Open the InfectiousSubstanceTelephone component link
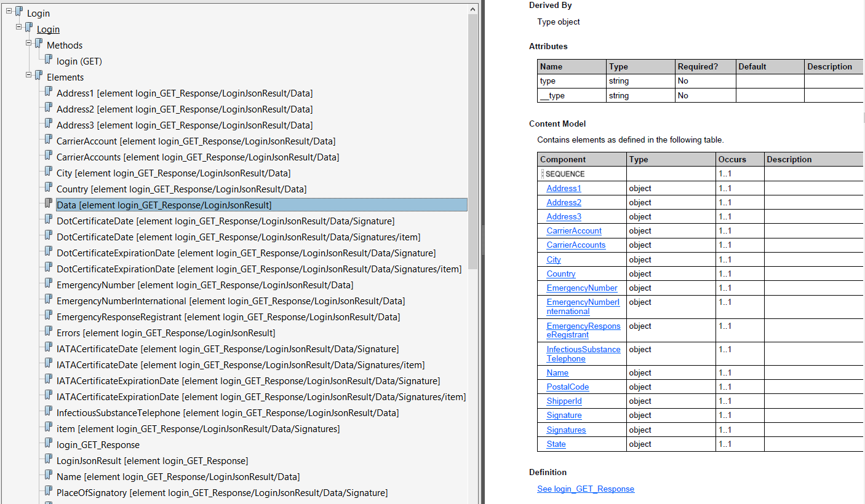Viewport: 865px width, 504px height. point(583,354)
